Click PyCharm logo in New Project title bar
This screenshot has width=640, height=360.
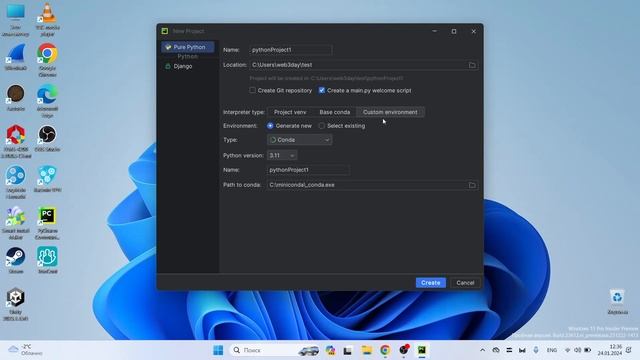(x=165, y=31)
